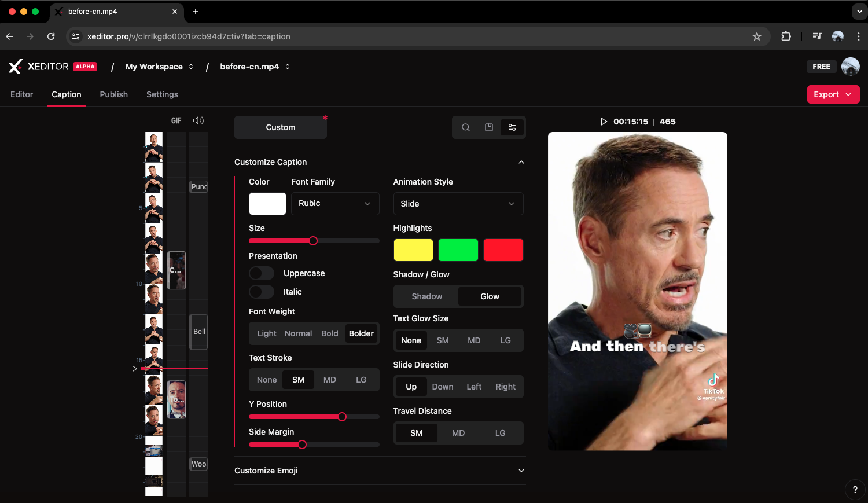Select the Glow option
This screenshot has width=868, height=503.
(x=490, y=296)
